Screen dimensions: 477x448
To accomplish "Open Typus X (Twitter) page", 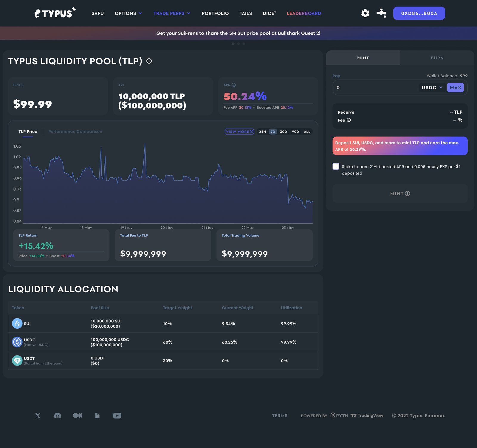I will pyautogui.click(x=38, y=415).
